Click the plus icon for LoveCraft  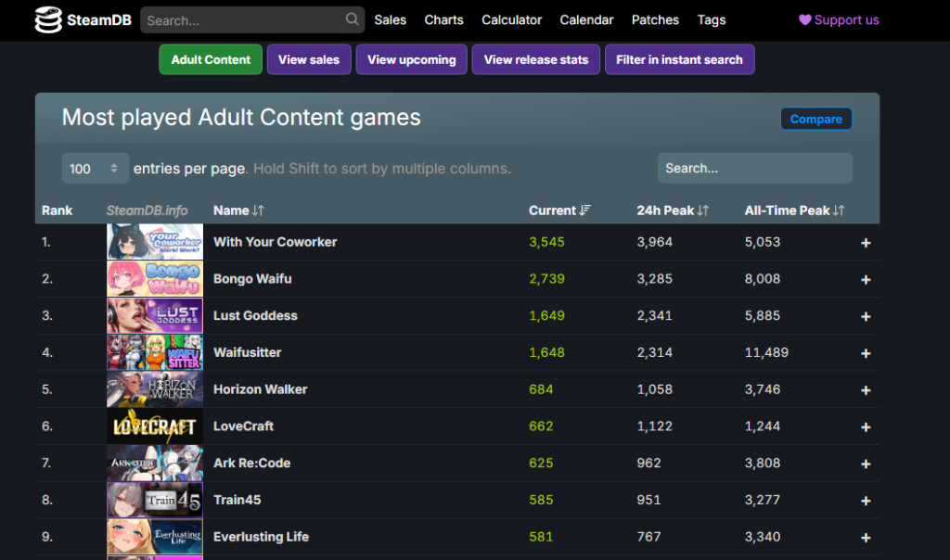(866, 427)
